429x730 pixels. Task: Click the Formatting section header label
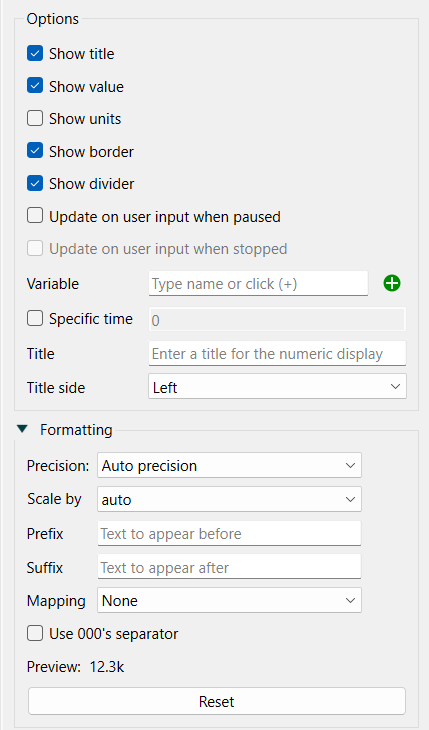[x=76, y=429]
